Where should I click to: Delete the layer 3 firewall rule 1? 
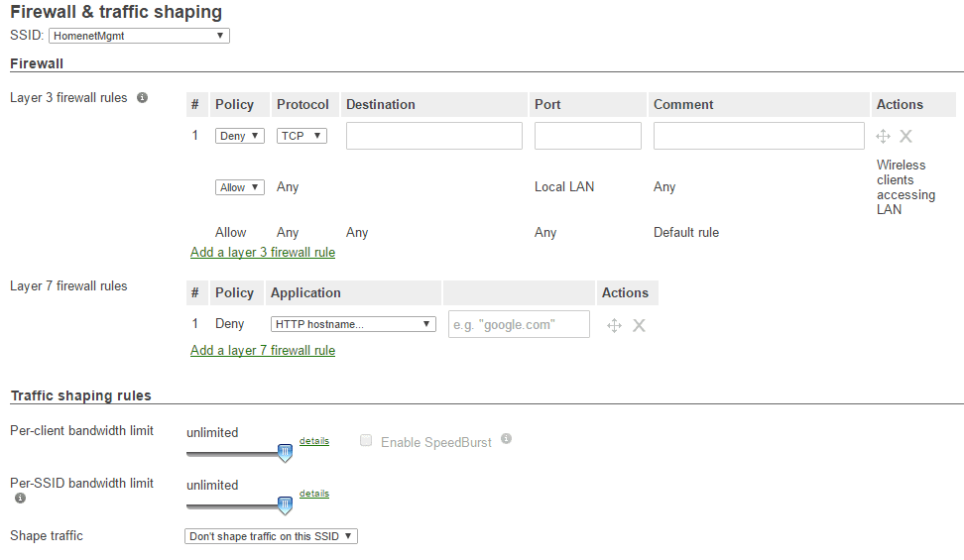click(x=905, y=136)
